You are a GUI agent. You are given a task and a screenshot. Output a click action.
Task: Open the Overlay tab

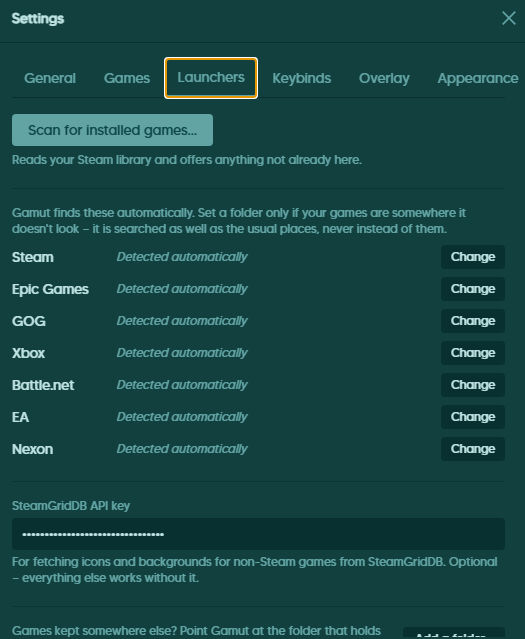384,78
